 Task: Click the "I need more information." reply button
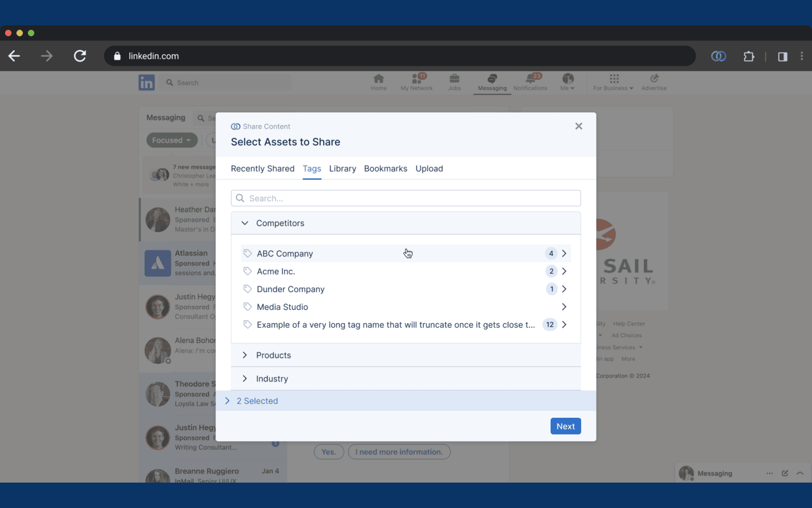(399, 452)
